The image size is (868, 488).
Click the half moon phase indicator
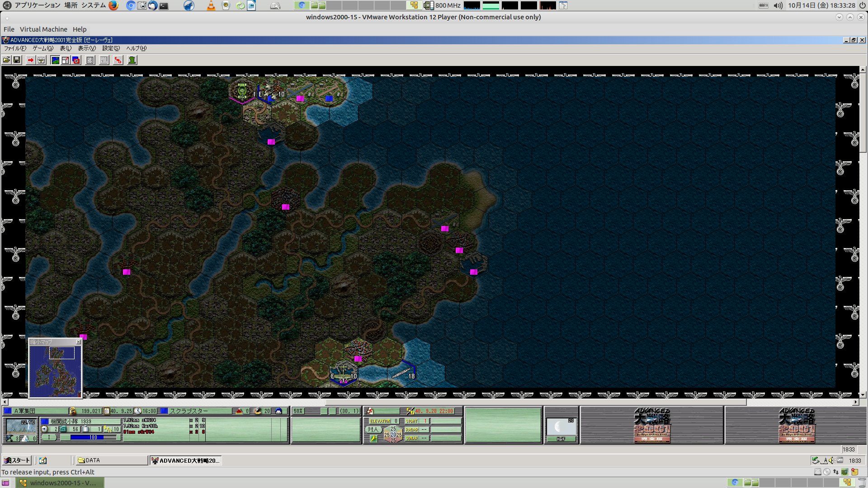561,427
